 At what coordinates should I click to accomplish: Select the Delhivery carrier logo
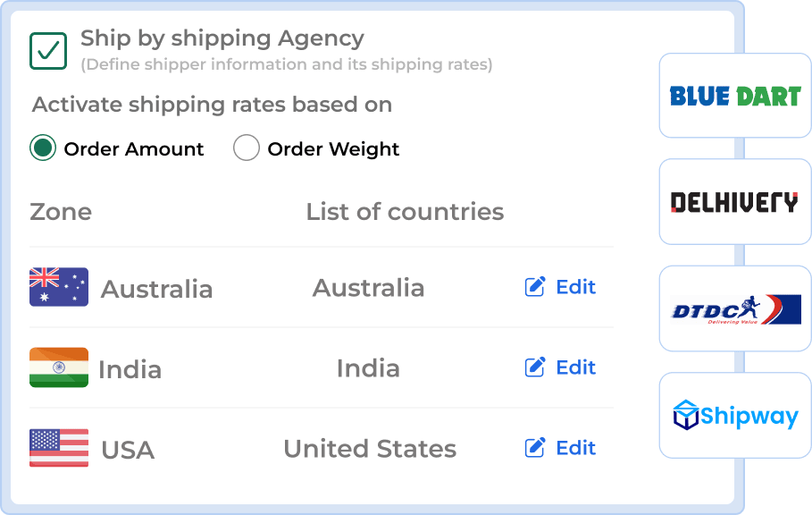click(x=734, y=201)
